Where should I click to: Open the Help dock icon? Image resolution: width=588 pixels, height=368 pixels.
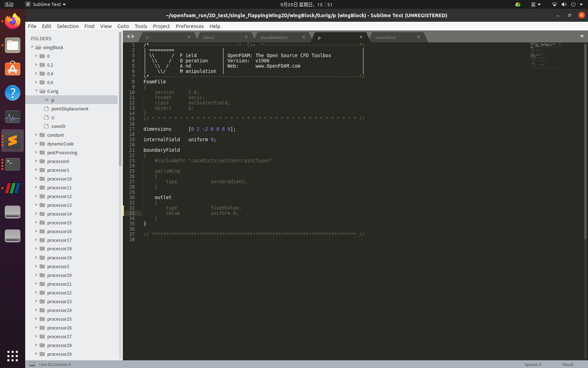click(x=13, y=93)
